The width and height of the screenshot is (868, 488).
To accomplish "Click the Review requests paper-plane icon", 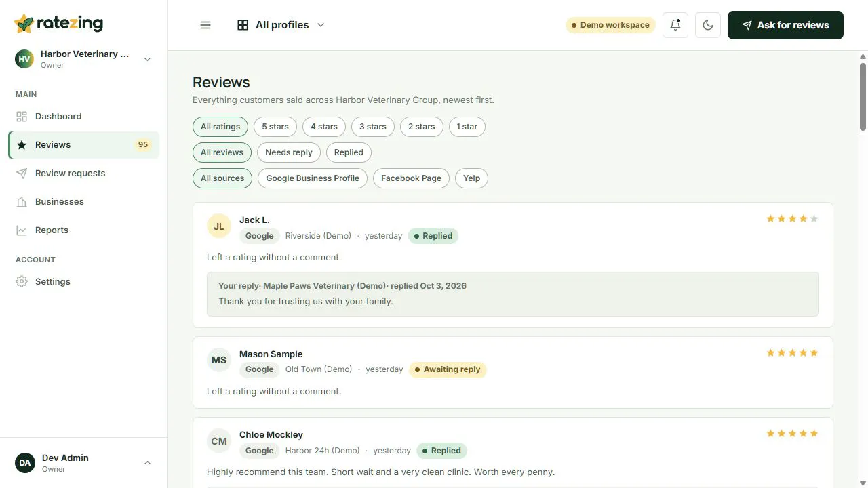I will pyautogui.click(x=22, y=174).
